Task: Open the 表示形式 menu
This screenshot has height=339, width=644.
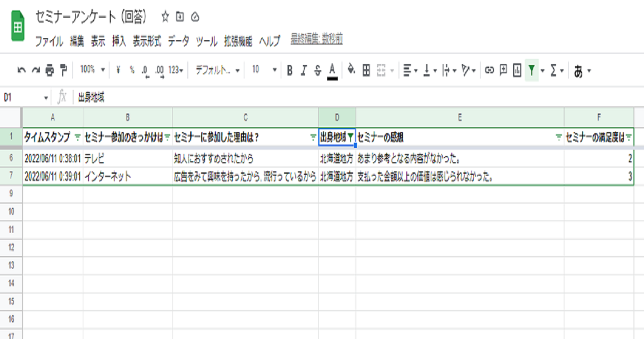Action: click(x=147, y=41)
